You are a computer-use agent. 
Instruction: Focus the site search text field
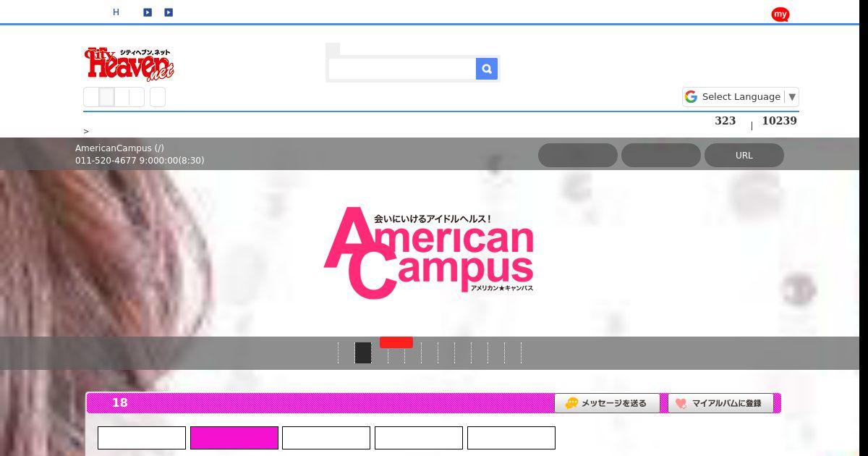tap(402, 69)
